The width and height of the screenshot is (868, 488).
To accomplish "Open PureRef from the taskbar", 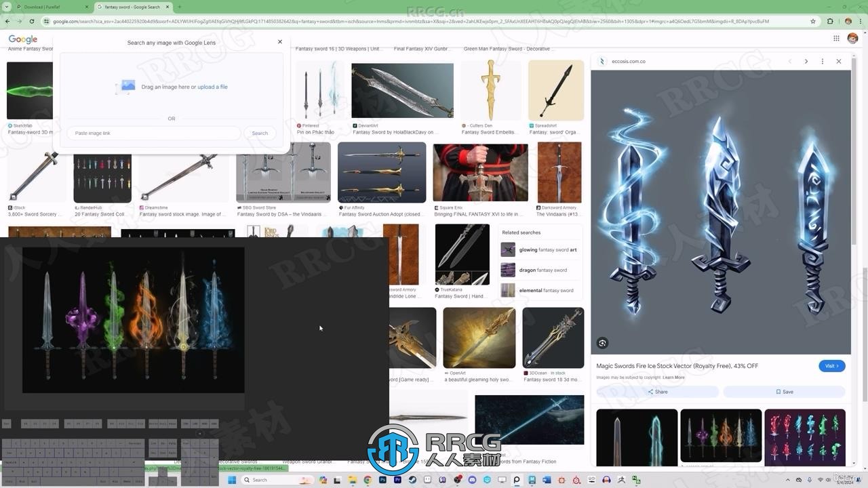I will click(517, 480).
